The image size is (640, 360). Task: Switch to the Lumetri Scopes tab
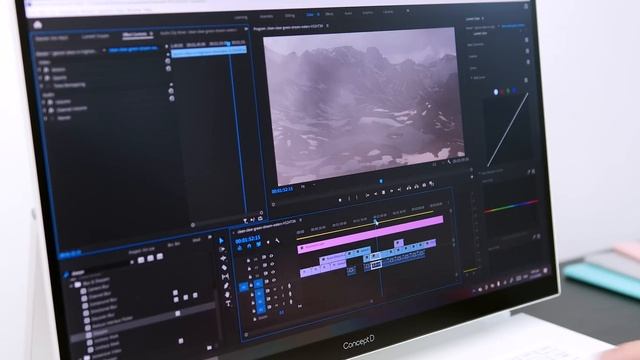pos(96,36)
